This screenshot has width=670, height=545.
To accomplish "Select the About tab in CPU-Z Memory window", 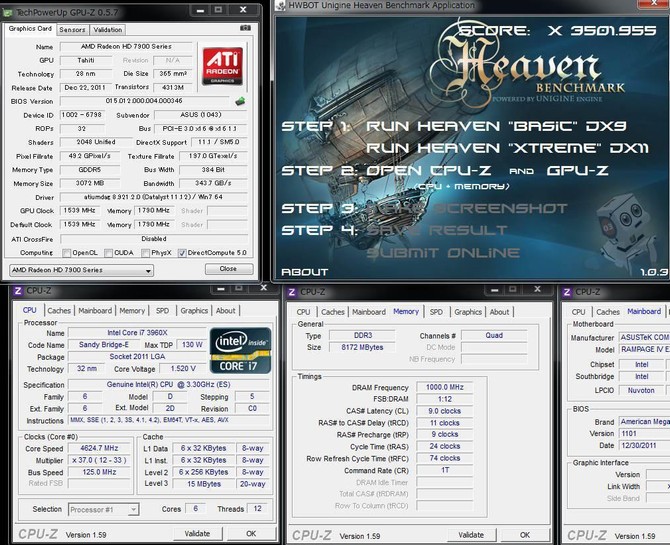I will pyautogui.click(x=500, y=312).
